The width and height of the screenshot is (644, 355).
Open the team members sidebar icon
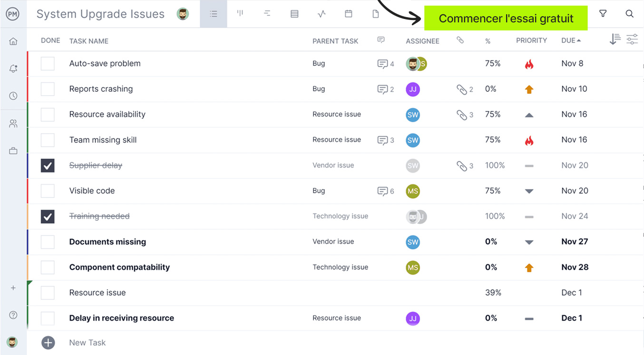(13, 124)
